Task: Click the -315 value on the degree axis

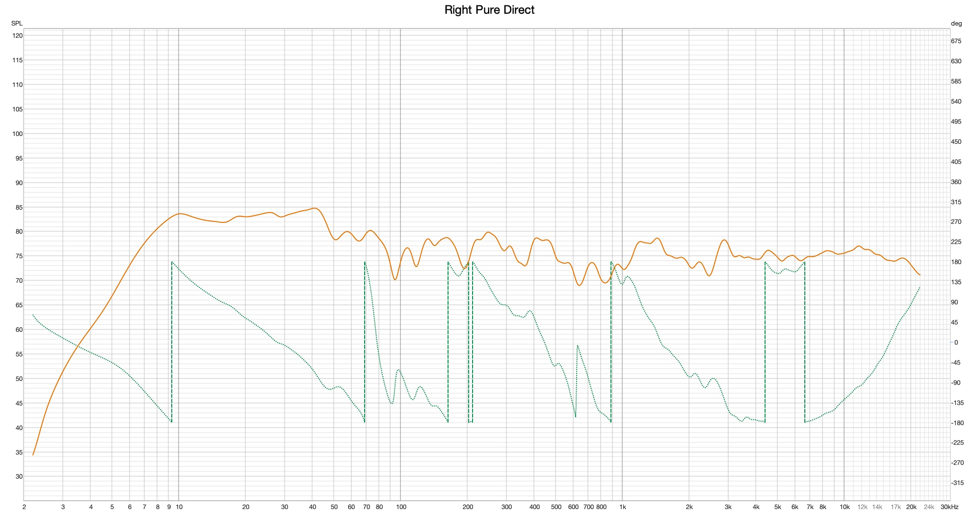Action: click(957, 483)
